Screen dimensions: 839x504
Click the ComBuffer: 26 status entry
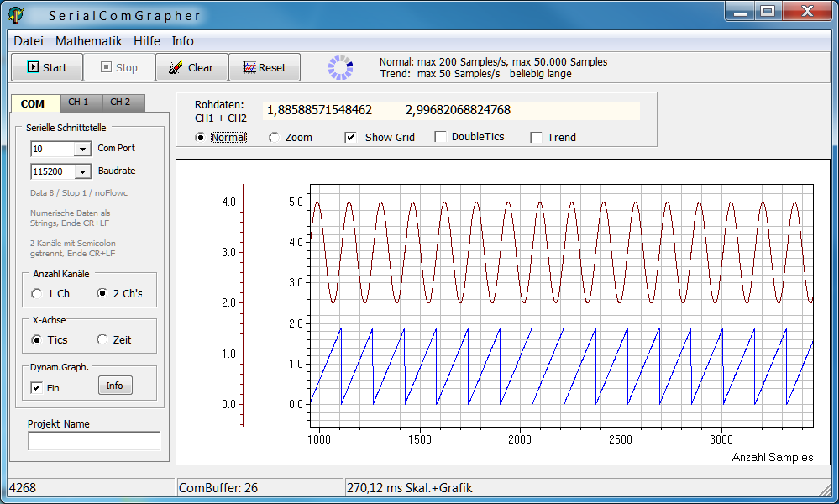coord(218,488)
